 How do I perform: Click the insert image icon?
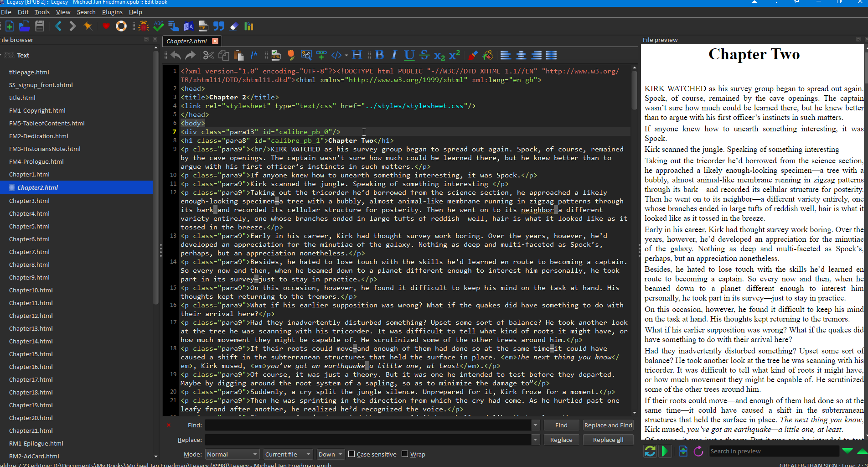[x=306, y=55]
